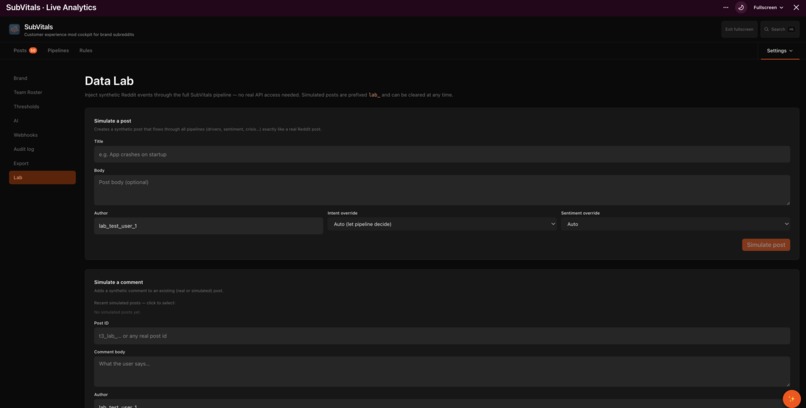Click the orange floating assistant button
The height and width of the screenshot is (408, 806).
click(791, 399)
